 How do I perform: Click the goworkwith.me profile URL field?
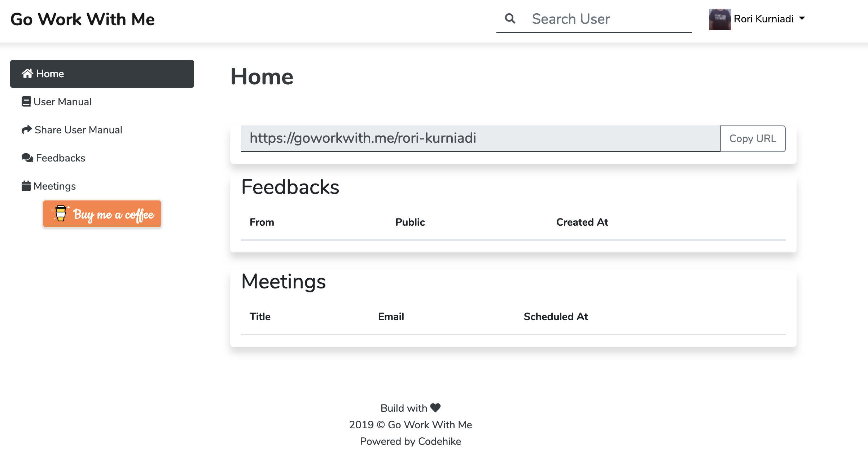[480, 138]
